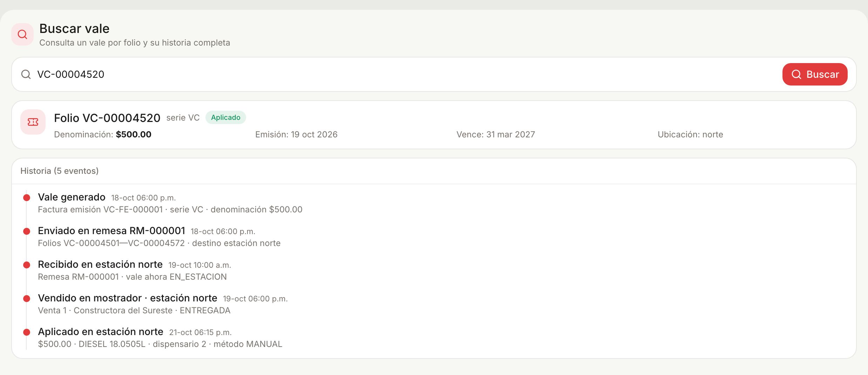The image size is (868, 375).
Task: Click the 'Historia (5 eventos)' header
Action: [x=60, y=171]
